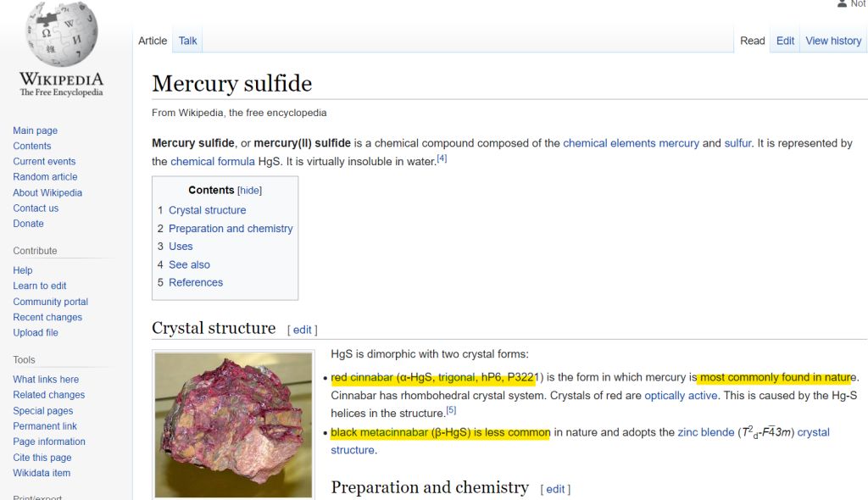Select the Article tab
Screen dimensions: 868x500
pyautogui.click(x=153, y=41)
